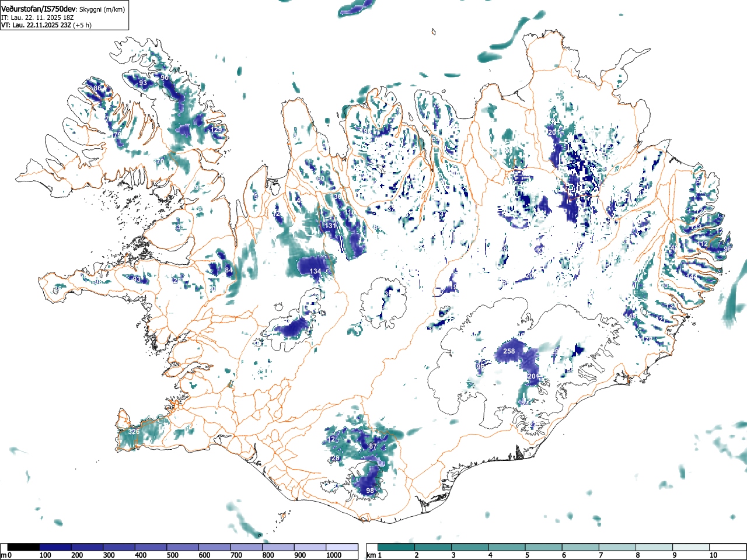This screenshot has height=560, width=747.
Task: Pick the lightest swatch right of 1000
Action: click(x=342, y=547)
